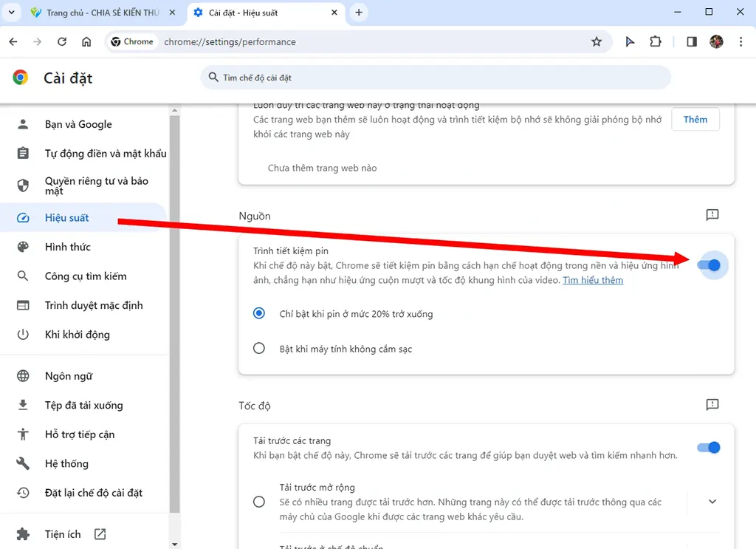Viewport: 756px width, 549px height.
Task: Send feedback for the Nguồn section
Action: (x=712, y=215)
